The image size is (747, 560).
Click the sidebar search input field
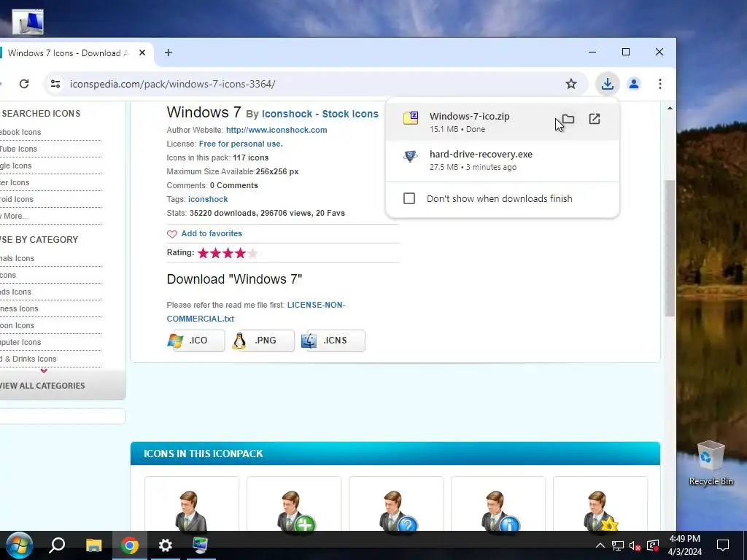tap(62, 416)
